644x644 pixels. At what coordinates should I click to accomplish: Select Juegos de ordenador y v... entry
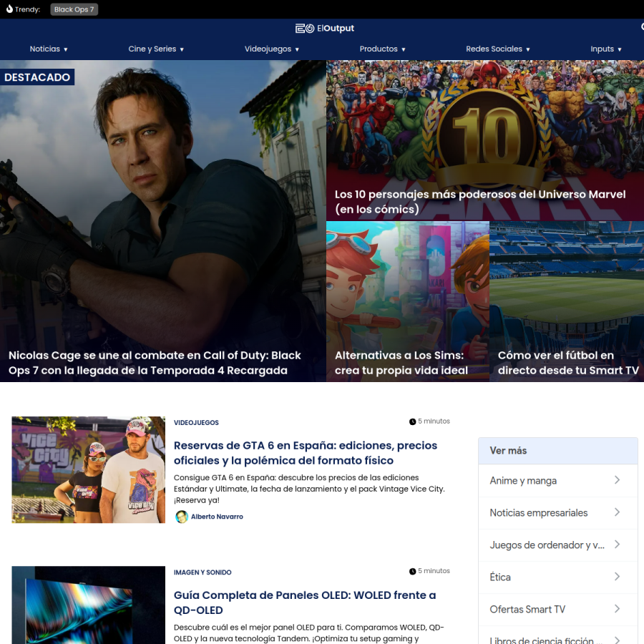(x=557, y=545)
